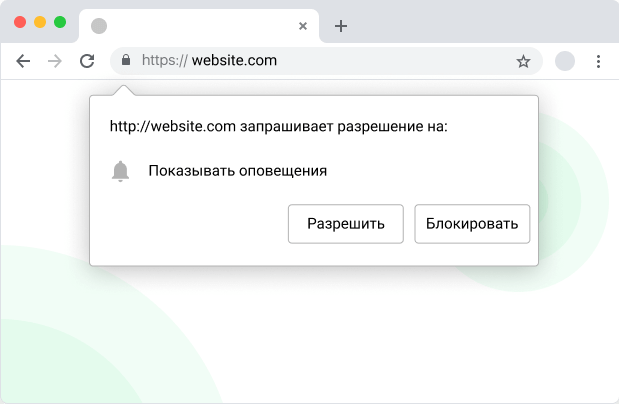
Task: Click the red close window button
Action: [20, 21]
